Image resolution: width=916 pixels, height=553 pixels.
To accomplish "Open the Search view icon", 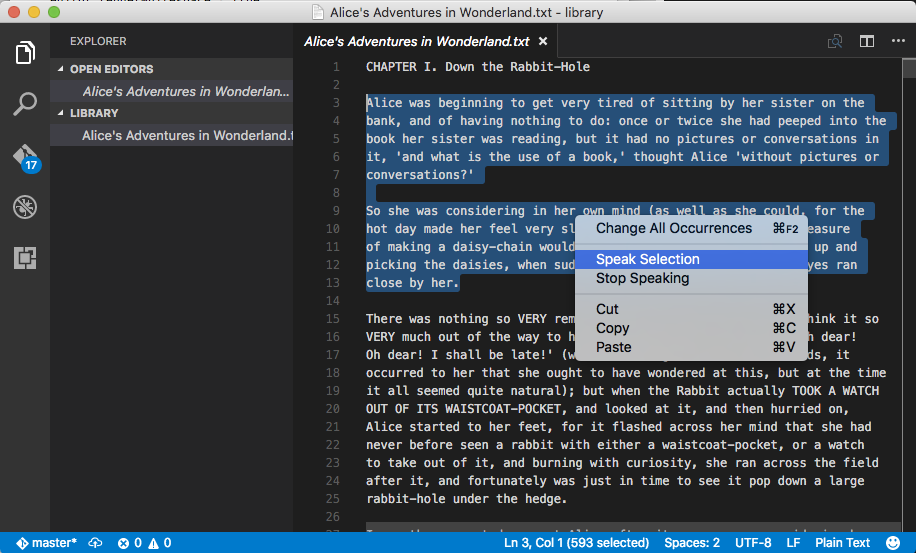I will click(25, 104).
